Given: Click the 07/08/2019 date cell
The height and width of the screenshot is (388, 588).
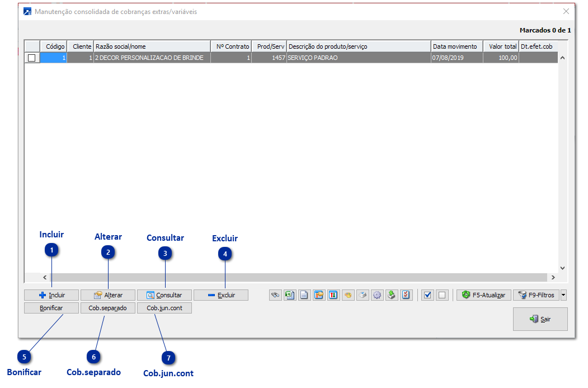Looking at the screenshot, I should [x=457, y=58].
